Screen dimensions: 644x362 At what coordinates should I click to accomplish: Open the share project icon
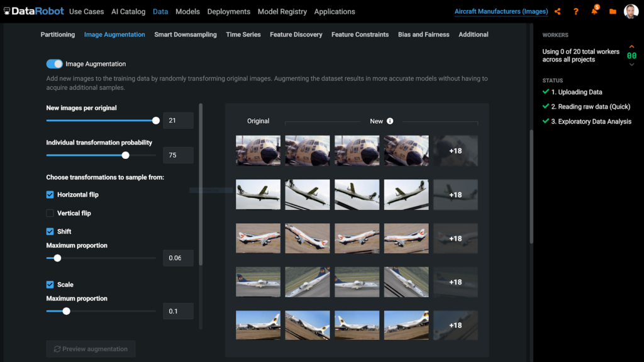[558, 11]
